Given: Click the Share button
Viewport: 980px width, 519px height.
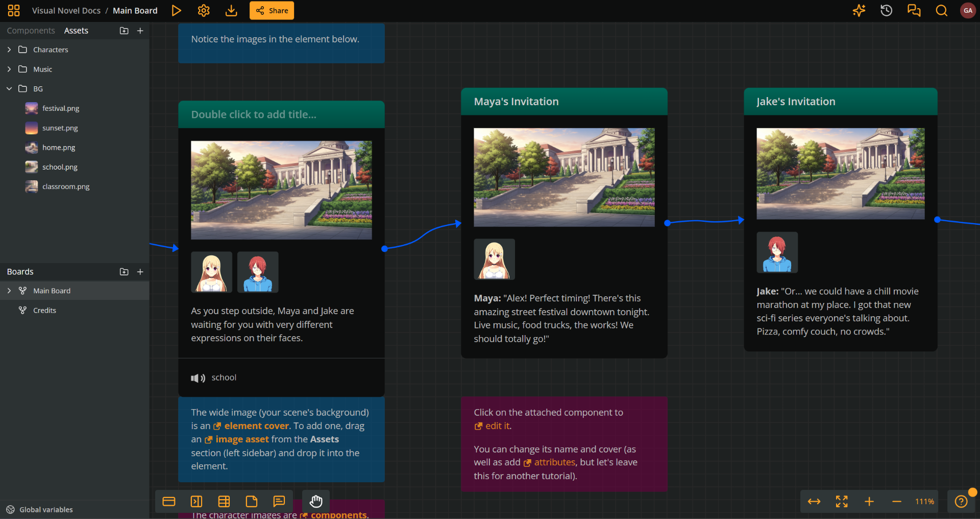Looking at the screenshot, I should click(272, 11).
